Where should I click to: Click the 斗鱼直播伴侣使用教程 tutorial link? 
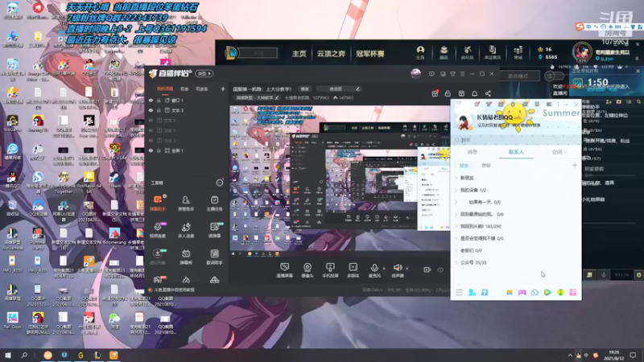pos(174,290)
